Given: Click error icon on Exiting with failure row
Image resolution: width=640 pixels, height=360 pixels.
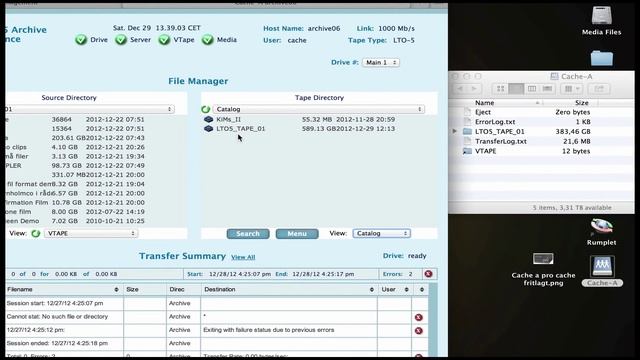Looking at the screenshot, I should click(x=418, y=331).
